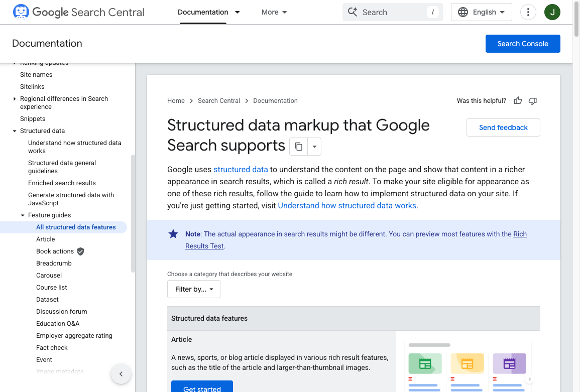580x392 pixels.
Task: Click the purple article card thumbnail
Action: point(509,363)
